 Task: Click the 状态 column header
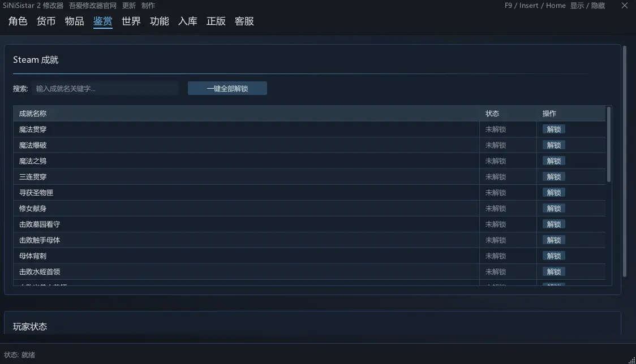coord(492,114)
